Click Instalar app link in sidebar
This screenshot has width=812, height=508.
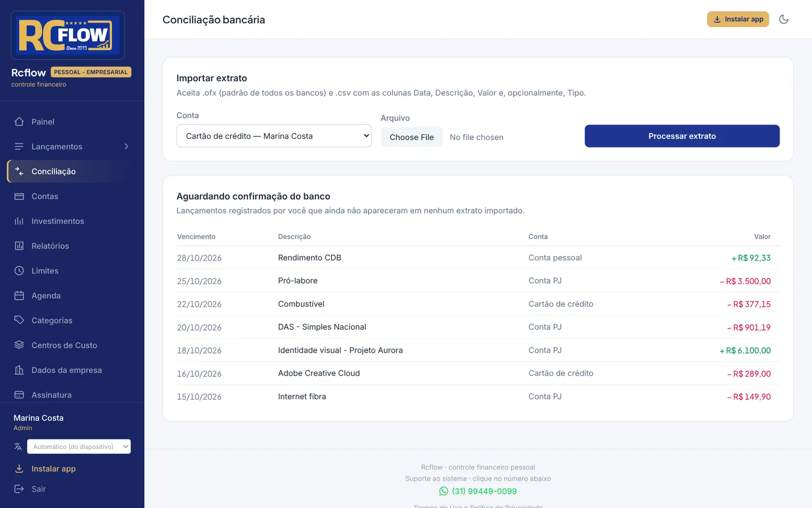53,469
